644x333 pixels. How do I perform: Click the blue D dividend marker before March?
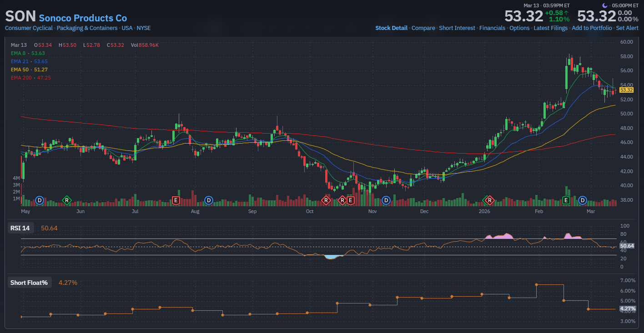tap(583, 200)
